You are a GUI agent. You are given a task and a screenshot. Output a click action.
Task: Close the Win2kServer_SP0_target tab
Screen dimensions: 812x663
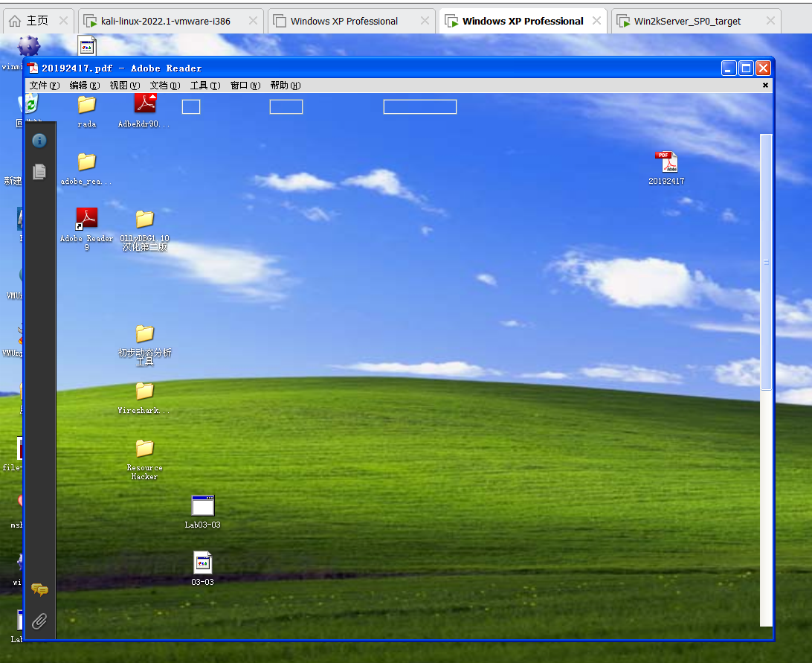(770, 20)
